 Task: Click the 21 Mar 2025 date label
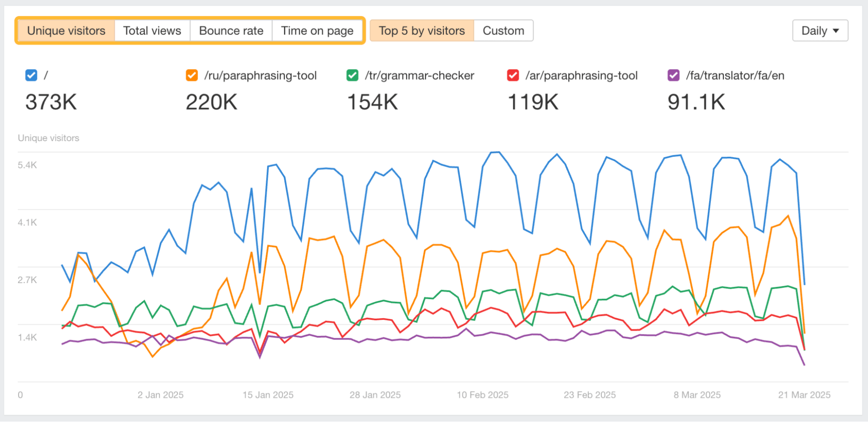coord(804,395)
